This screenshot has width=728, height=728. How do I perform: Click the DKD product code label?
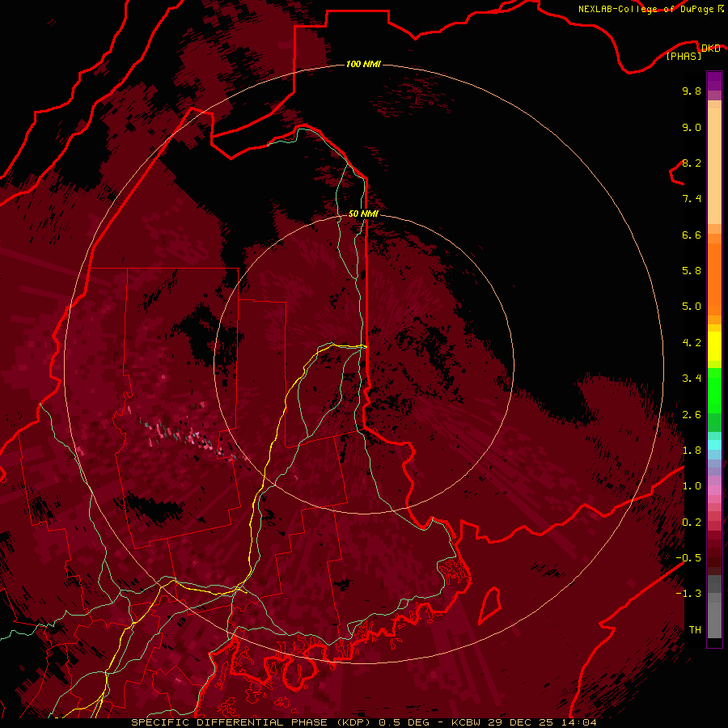point(710,48)
